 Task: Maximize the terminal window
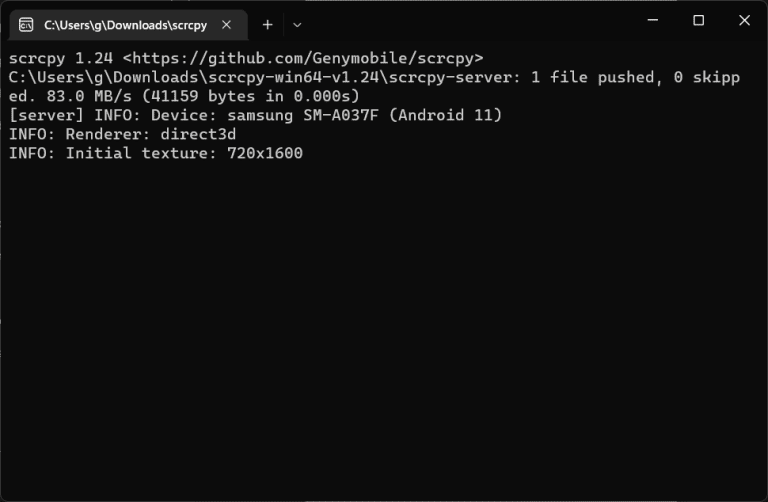tap(698, 20)
